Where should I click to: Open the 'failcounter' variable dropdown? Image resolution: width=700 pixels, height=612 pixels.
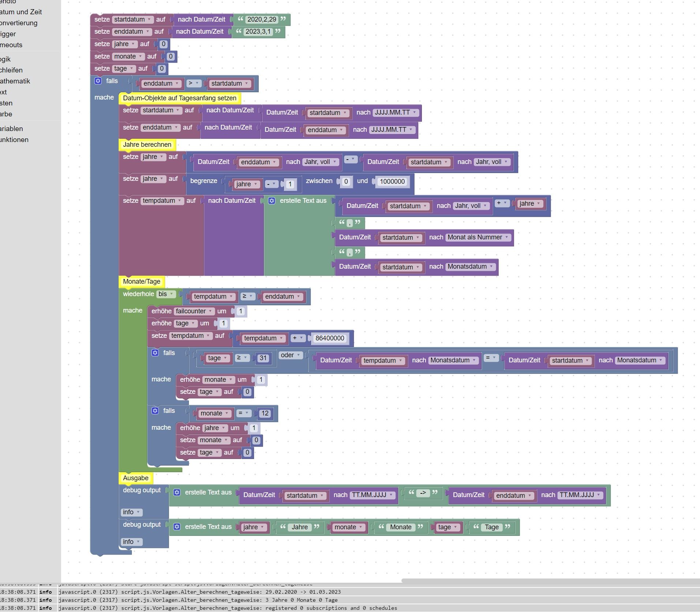(194, 311)
